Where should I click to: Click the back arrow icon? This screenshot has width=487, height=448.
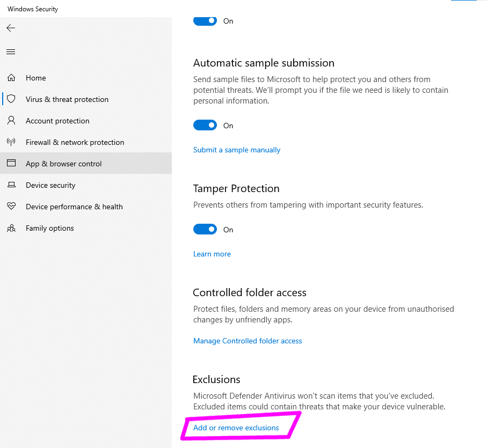11,28
